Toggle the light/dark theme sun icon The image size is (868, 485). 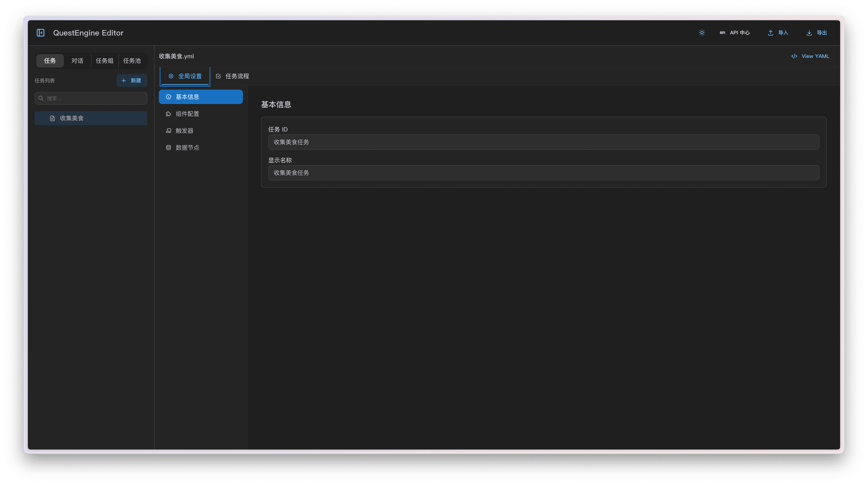(x=702, y=33)
